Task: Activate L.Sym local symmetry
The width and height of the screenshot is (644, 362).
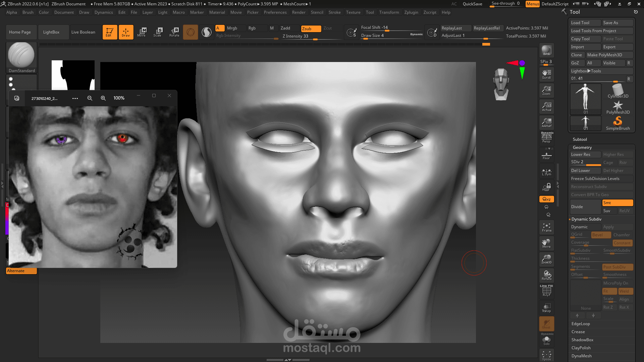Action: (546, 172)
